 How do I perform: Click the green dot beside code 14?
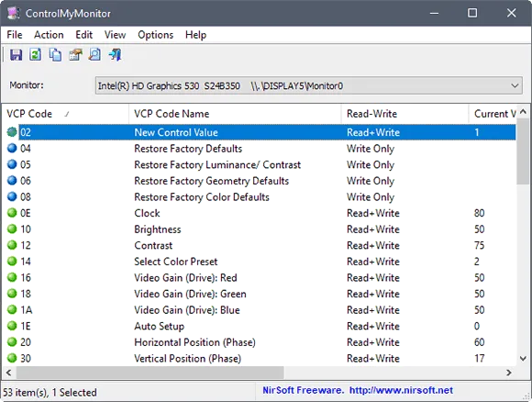pyautogui.click(x=12, y=261)
